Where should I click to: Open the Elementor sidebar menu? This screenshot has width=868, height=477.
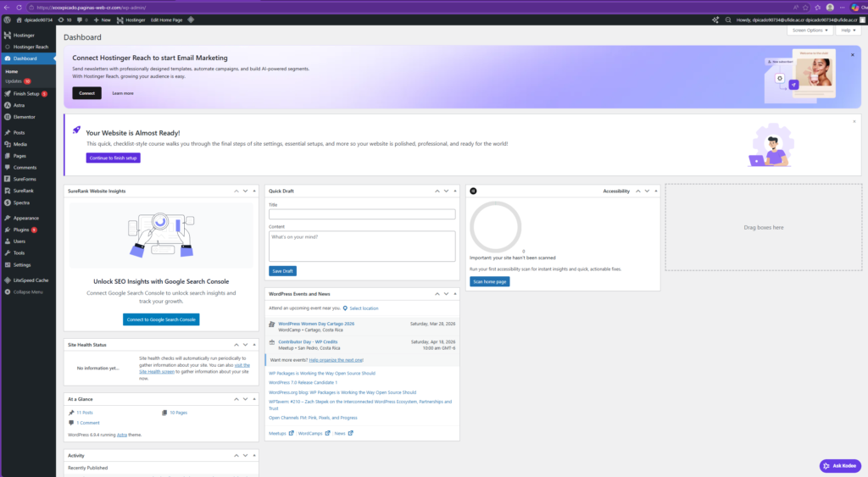[x=28, y=117]
